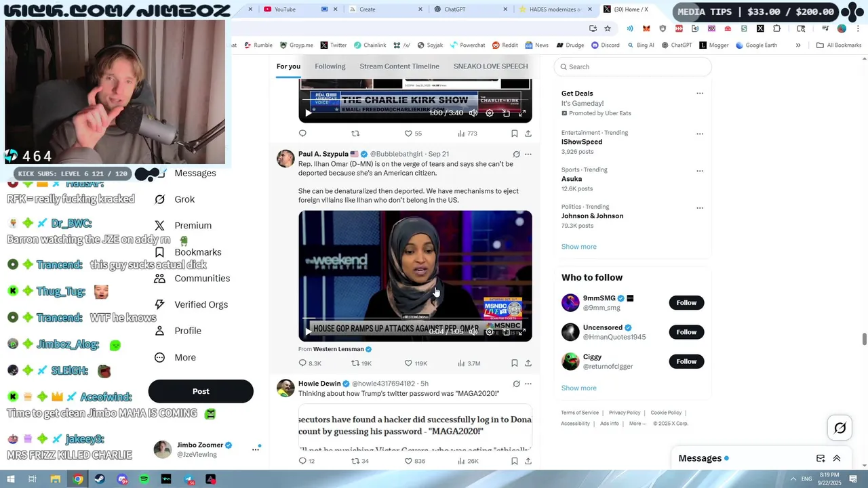The width and height of the screenshot is (868, 488).
Task: Open options for Johnson & Johnson trend
Action: pos(700,207)
